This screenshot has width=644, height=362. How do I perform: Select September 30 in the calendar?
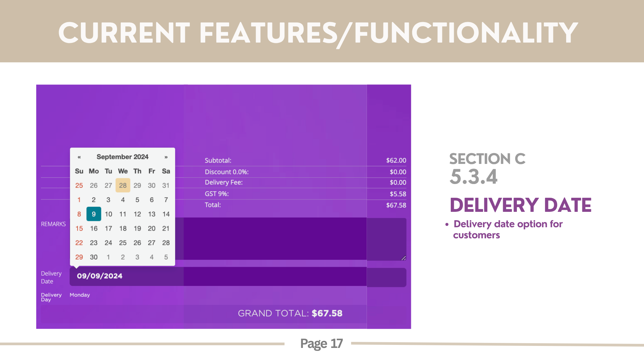coord(94,257)
